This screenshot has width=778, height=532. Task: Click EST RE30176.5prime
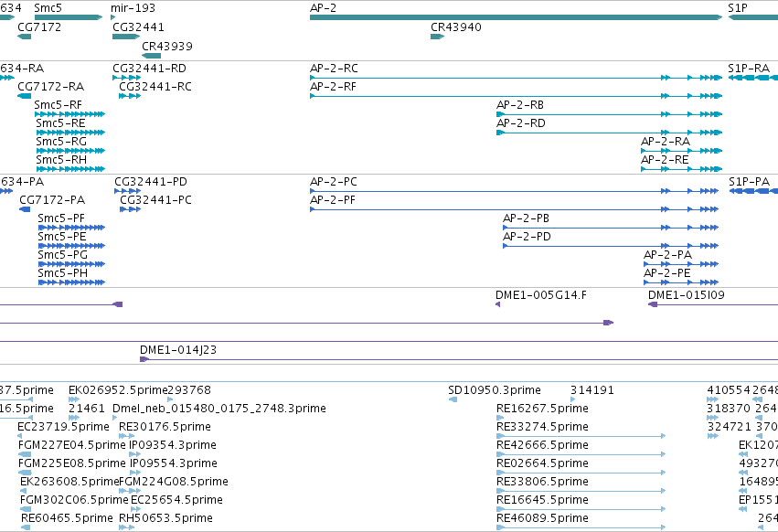point(126,436)
